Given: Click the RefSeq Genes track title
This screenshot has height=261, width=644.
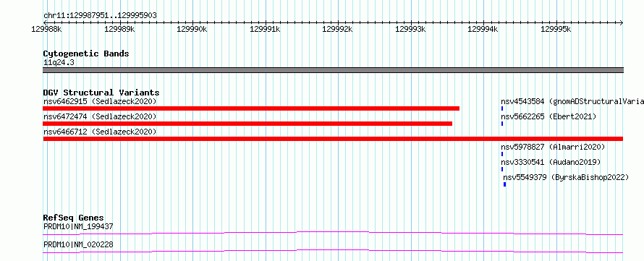Looking at the screenshot, I should (x=74, y=218).
